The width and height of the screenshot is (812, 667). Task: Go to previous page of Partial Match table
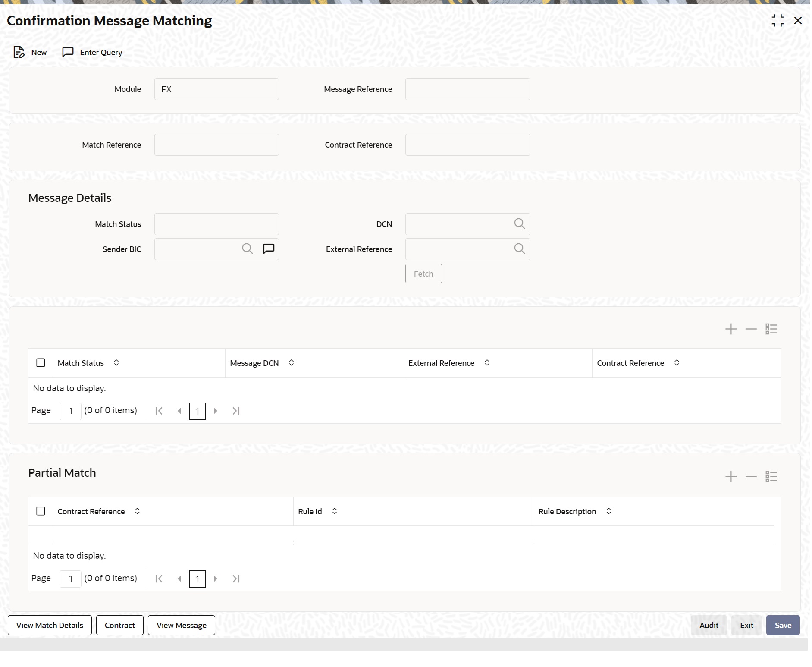tap(179, 579)
